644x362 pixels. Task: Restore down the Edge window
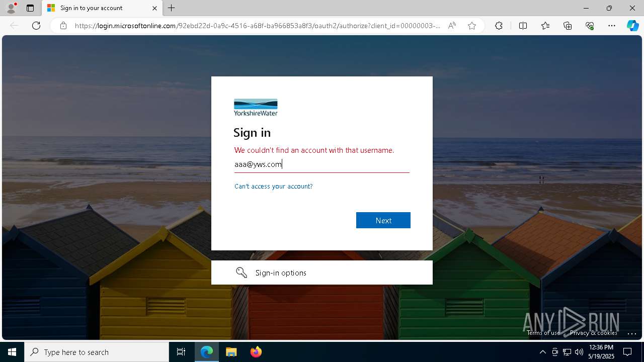click(609, 8)
